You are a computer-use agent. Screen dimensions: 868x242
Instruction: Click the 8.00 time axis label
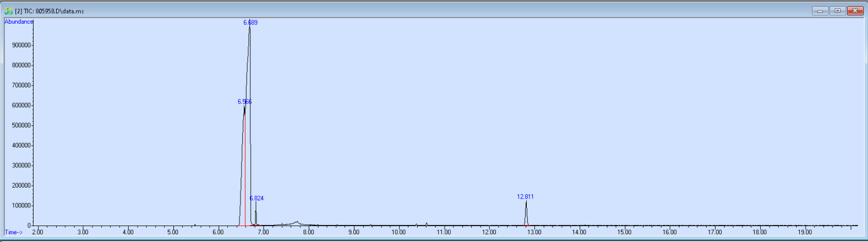[308, 232]
